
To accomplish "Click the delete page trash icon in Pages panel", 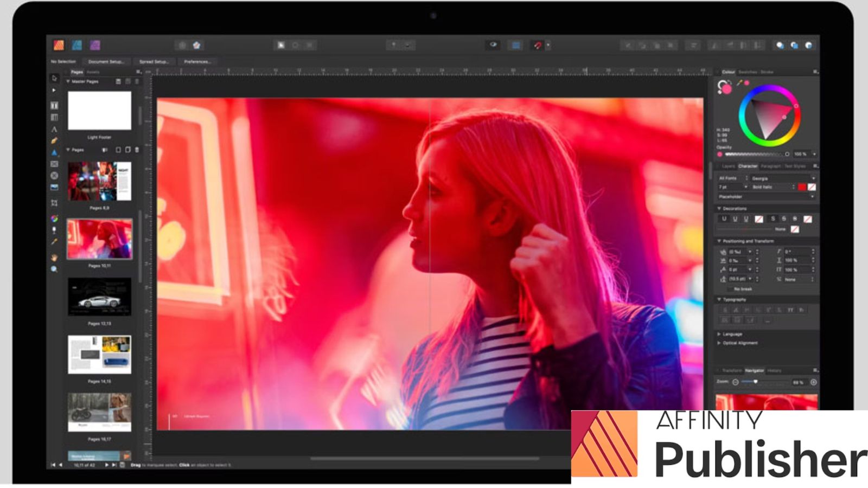I will point(137,150).
